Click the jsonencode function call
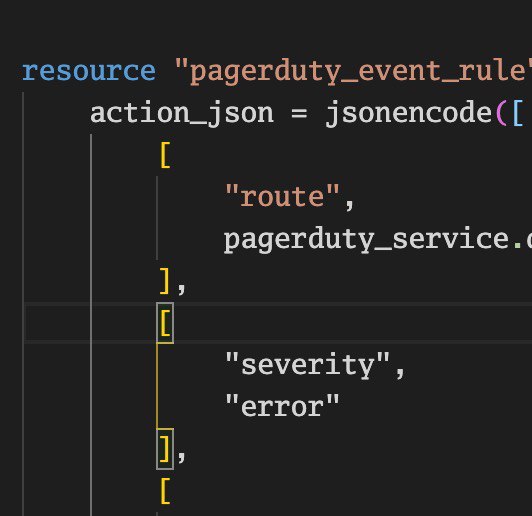 tap(408, 114)
